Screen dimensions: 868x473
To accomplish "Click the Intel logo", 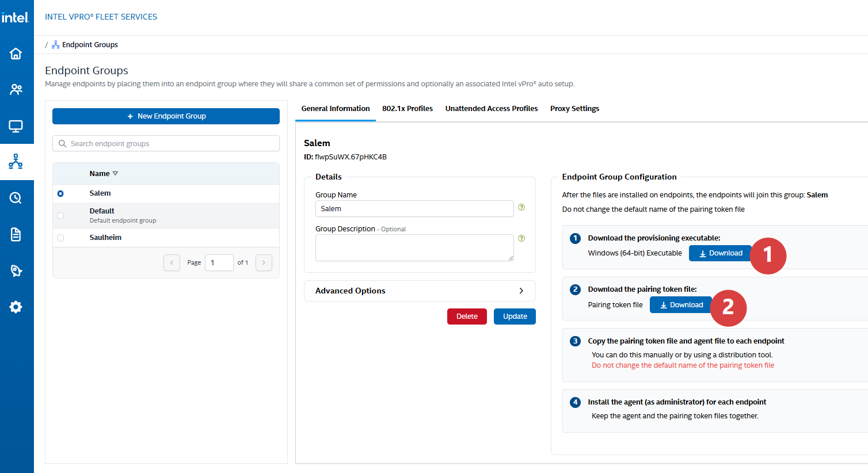I will 15,17.
